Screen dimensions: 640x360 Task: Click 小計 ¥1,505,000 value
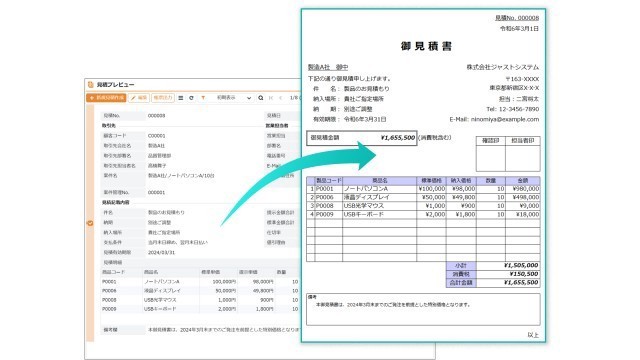521,265
